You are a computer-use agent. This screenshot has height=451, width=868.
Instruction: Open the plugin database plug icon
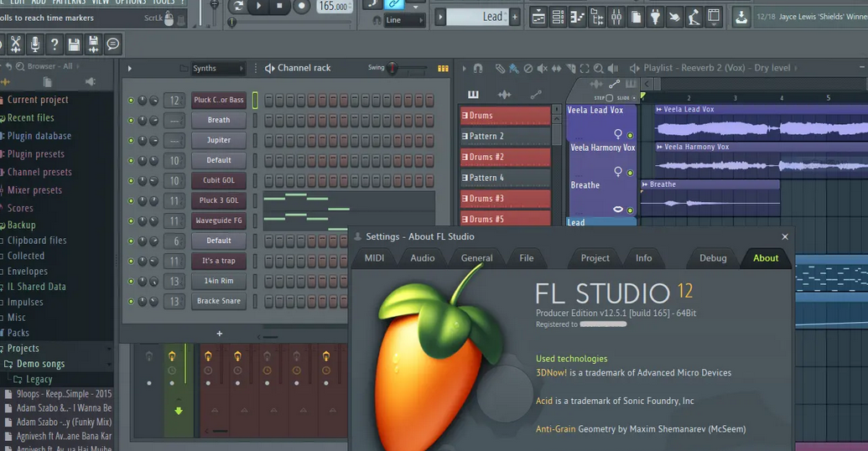(656, 17)
